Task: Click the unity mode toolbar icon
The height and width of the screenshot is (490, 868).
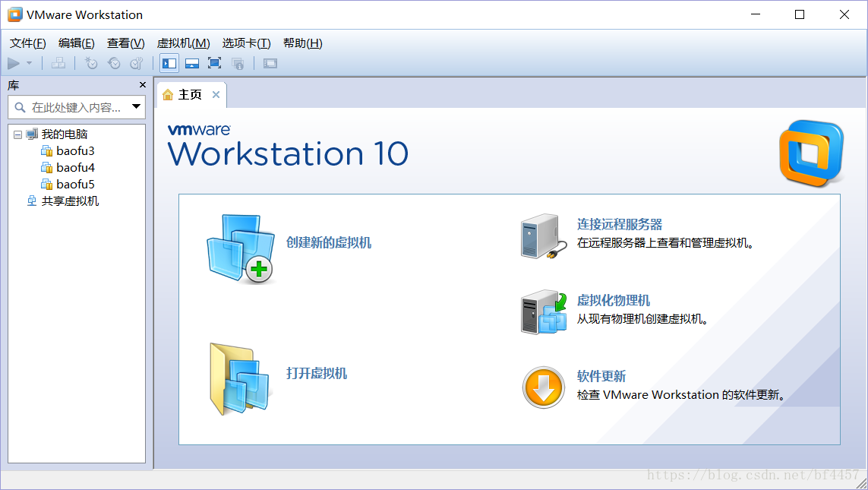Action: tap(238, 64)
